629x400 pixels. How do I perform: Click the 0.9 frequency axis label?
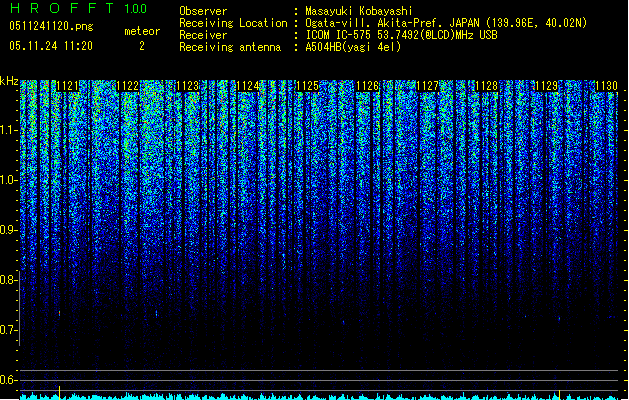[x=9, y=230]
